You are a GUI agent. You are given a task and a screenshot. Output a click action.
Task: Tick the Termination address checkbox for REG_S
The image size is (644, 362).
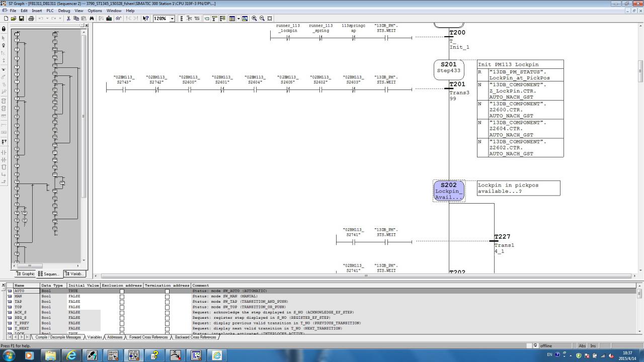(x=167, y=318)
